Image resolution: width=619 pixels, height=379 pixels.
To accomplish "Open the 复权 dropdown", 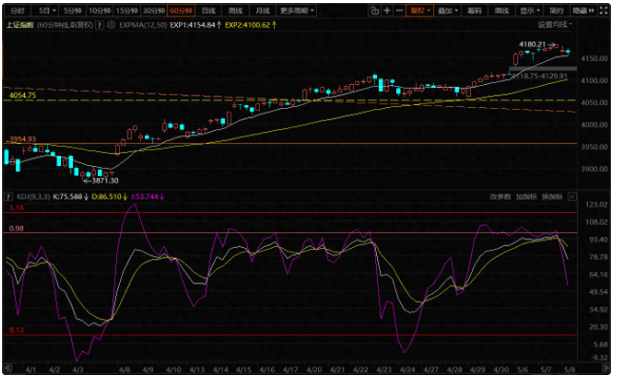I will click(420, 11).
